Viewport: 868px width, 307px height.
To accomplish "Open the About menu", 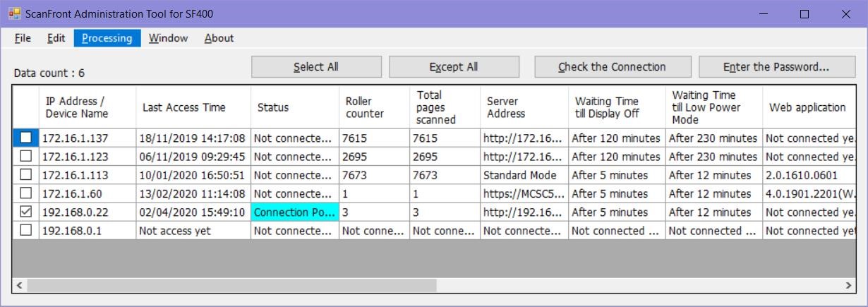I will point(219,38).
